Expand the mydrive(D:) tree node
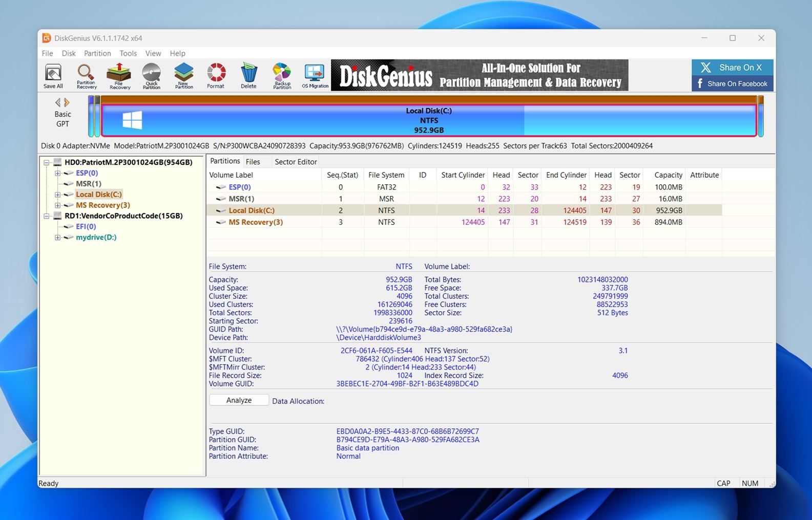 pos(57,237)
